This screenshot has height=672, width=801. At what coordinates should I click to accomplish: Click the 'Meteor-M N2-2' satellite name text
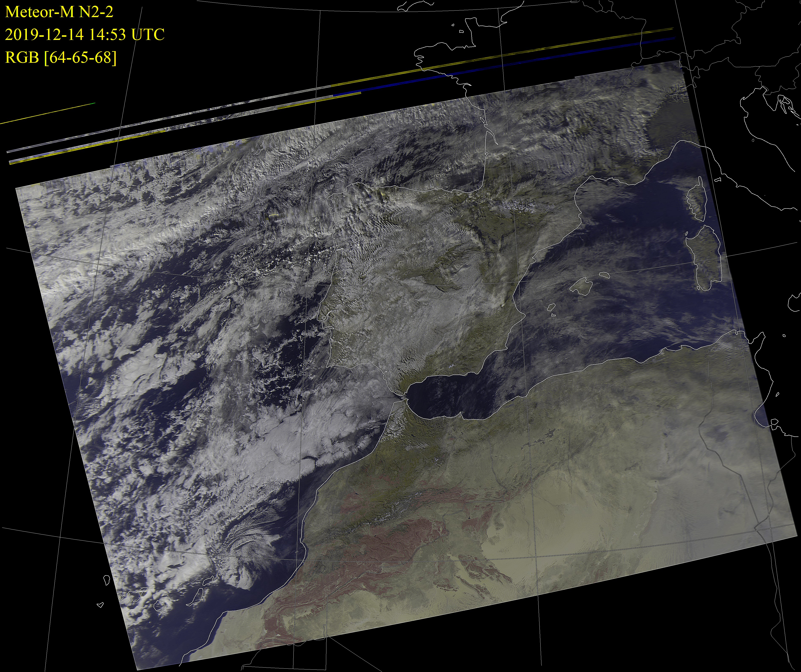(x=59, y=12)
